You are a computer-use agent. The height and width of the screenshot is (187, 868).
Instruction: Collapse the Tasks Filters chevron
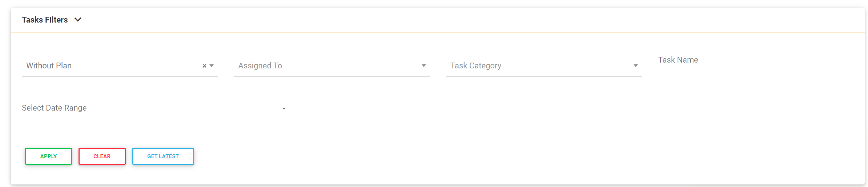pos(78,20)
